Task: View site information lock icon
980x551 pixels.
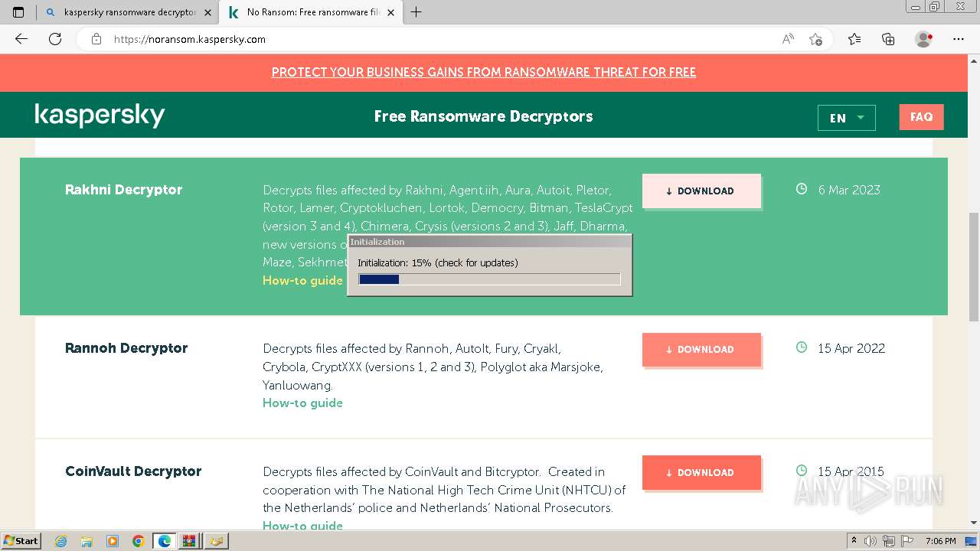Action: click(x=96, y=39)
